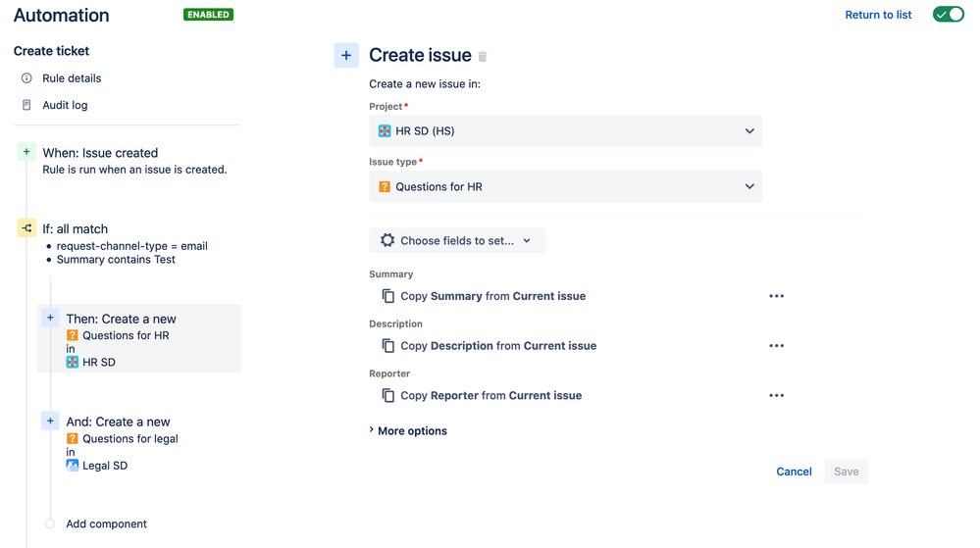Click the orange icon in Issue type dropdown
The width and height of the screenshot is (980, 548).
(385, 186)
